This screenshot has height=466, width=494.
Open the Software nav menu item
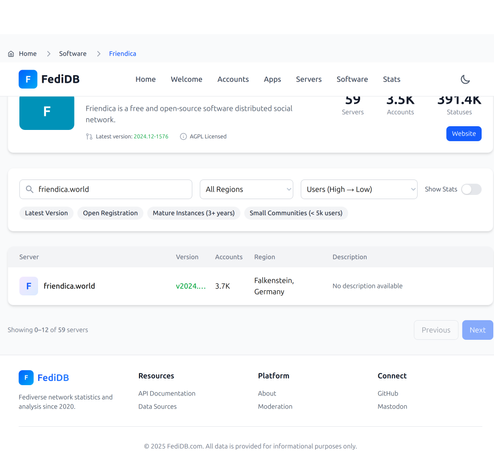[352, 79]
